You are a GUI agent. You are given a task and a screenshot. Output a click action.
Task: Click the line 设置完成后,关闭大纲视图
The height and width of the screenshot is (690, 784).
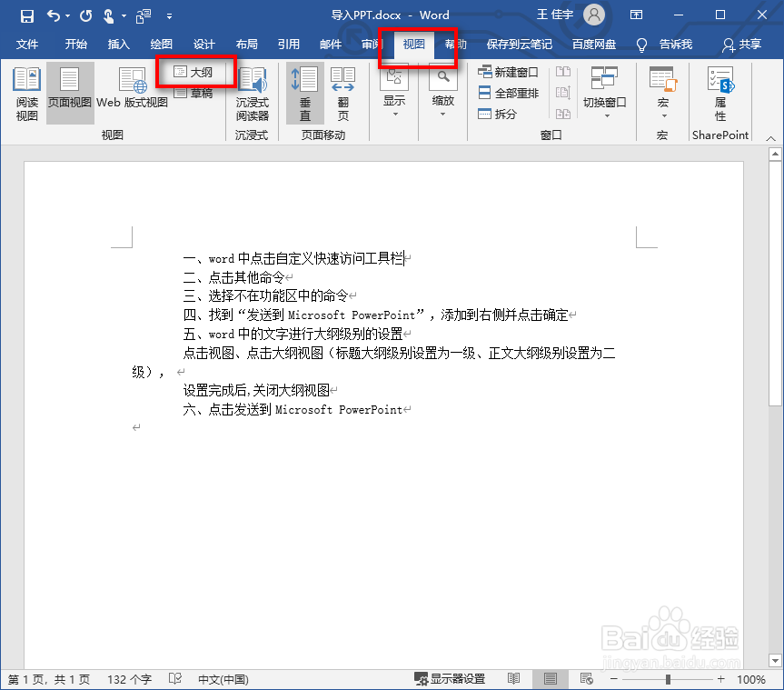[x=256, y=390]
